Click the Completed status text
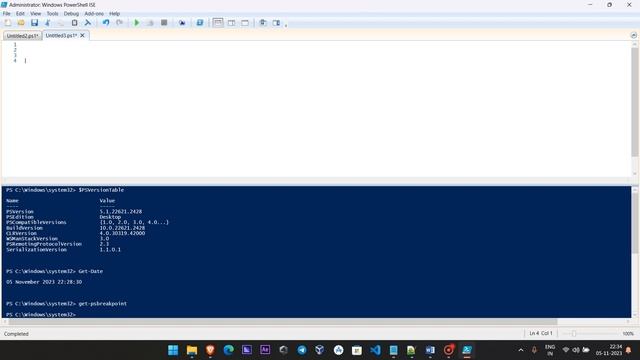The width and height of the screenshot is (640, 360). coord(16,334)
